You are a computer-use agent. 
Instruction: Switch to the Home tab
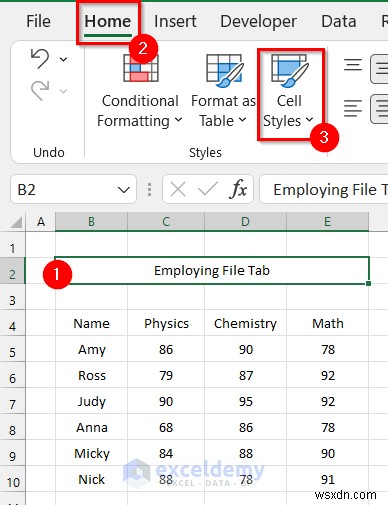tap(107, 21)
